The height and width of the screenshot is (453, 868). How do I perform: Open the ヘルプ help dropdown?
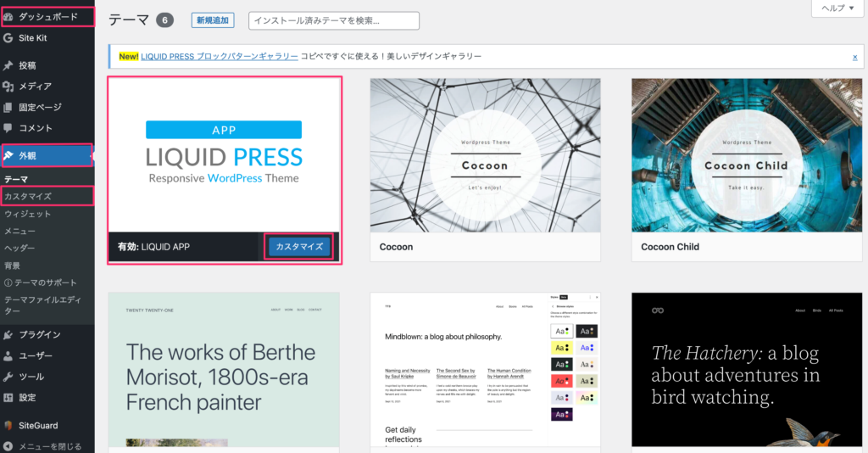tap(837, 8)
